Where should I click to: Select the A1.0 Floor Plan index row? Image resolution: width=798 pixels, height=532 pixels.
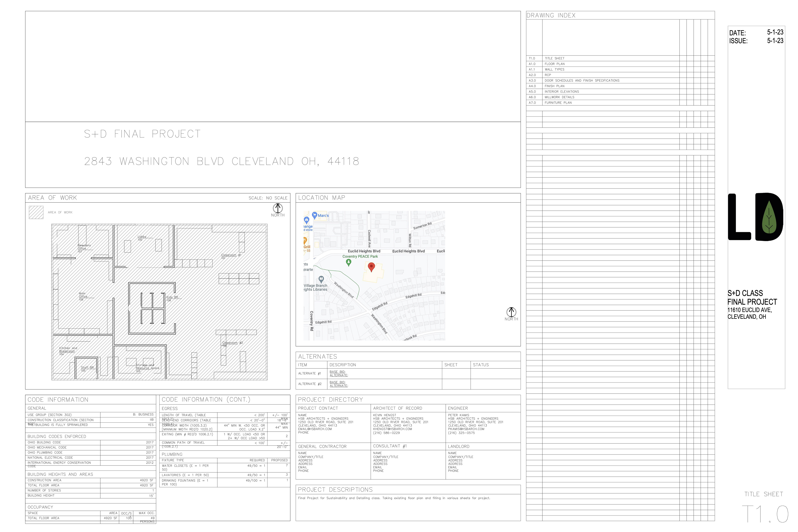pyautogui.click(x=554, y=64)
